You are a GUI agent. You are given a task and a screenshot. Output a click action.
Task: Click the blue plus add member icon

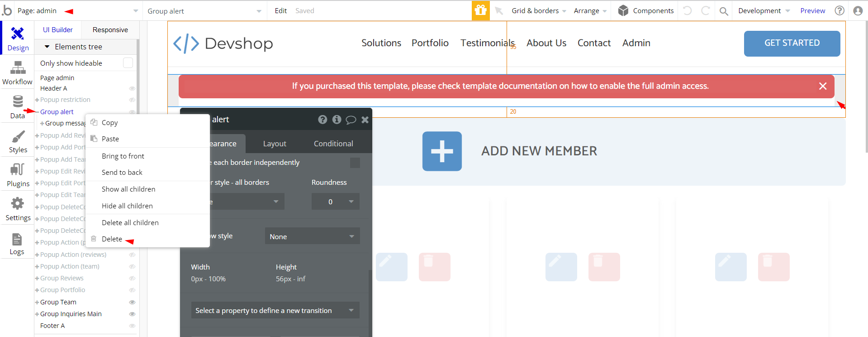pyautogui.click(x=442, y=151)
